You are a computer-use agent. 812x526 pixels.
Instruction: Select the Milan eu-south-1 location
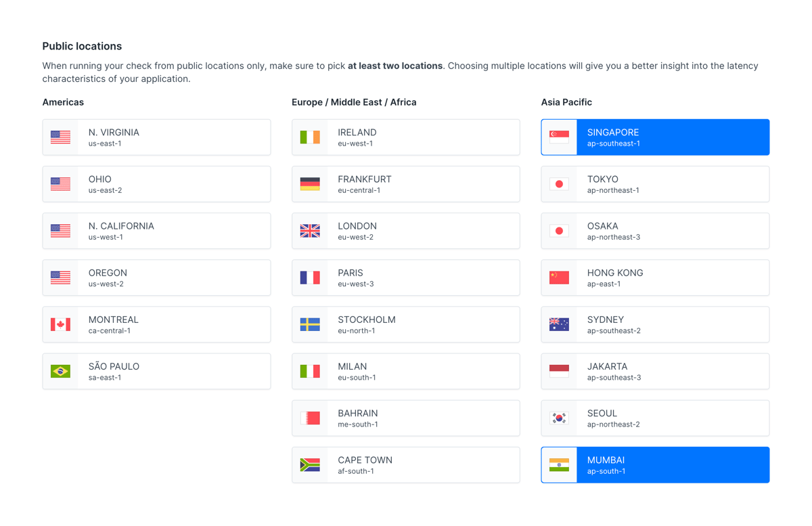tap(405, 371)
